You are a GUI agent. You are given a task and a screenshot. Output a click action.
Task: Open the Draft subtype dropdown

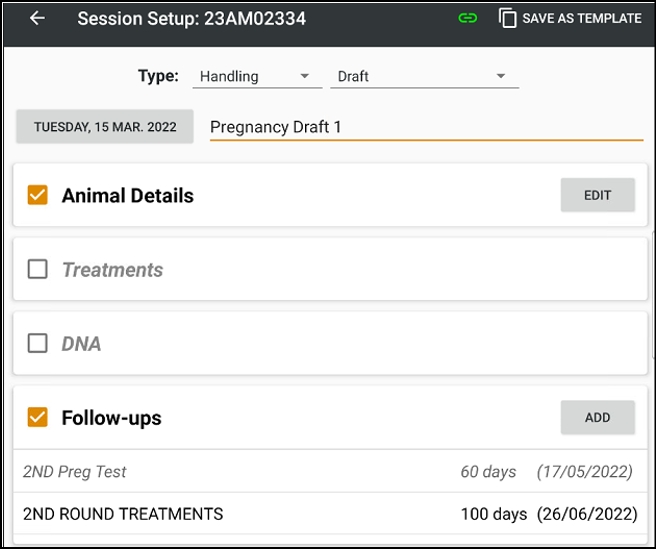tap(423, 76)
